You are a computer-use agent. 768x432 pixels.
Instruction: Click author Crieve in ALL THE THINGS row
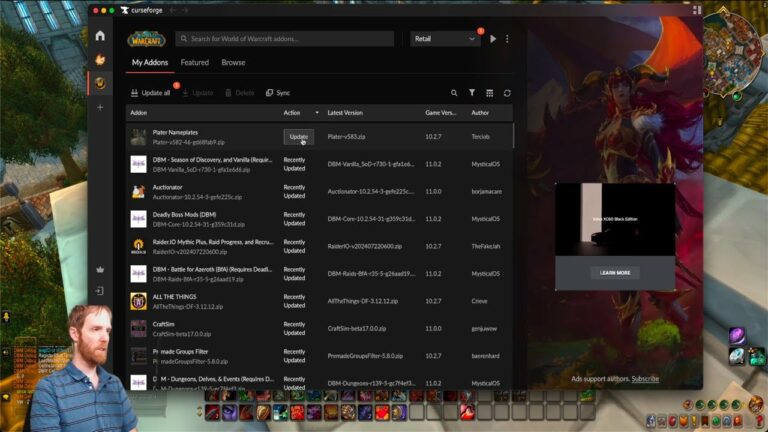(479, 301)
